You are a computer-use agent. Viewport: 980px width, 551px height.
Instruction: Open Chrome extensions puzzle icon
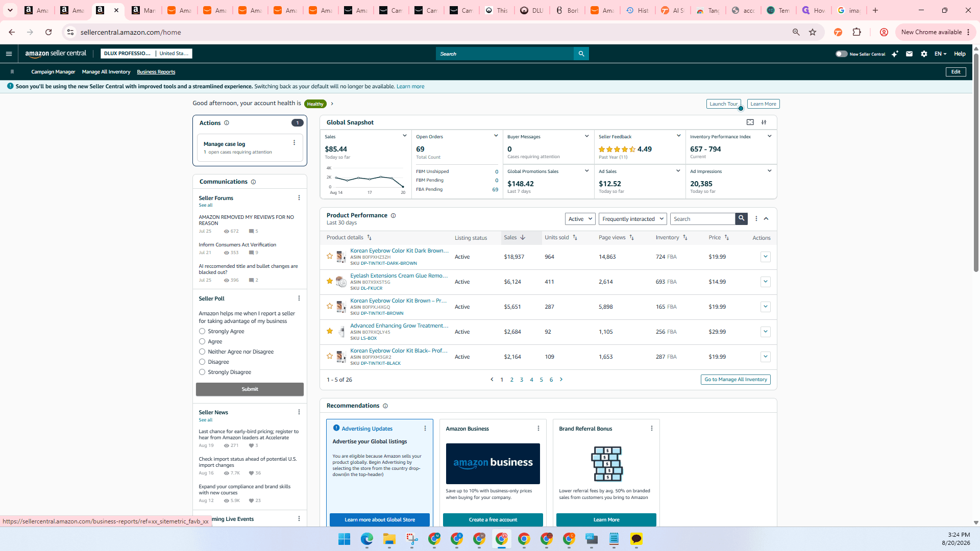tap(856, 32)
